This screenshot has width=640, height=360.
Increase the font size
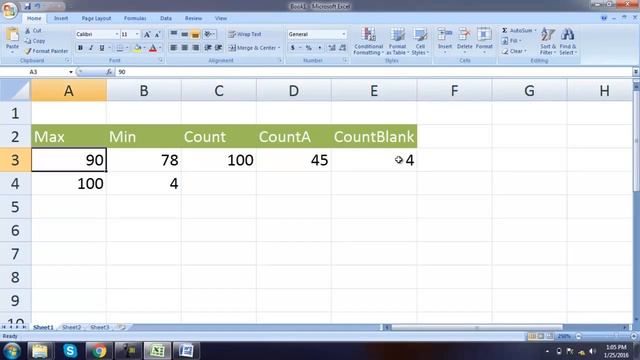(x=147, y=34)
